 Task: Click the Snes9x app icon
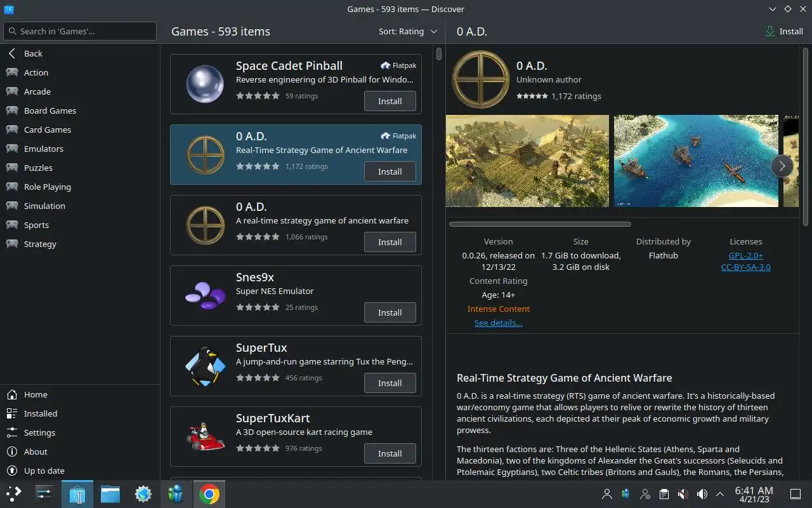tap(205, 296)
